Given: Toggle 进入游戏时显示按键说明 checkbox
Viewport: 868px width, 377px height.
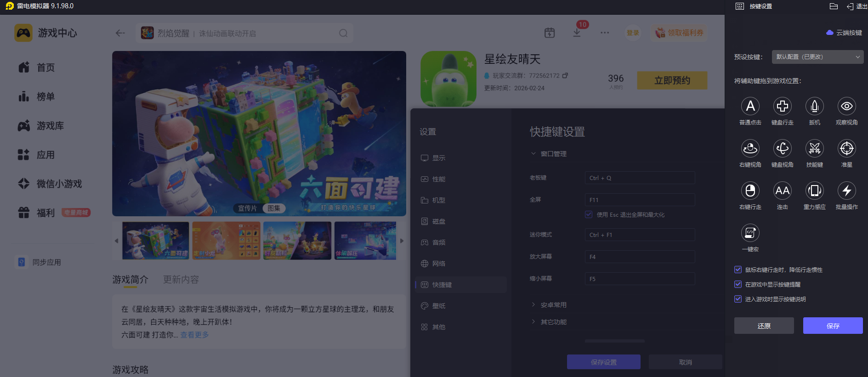Looking at the screenshot, I should pyautogui.click(x=738, y=299).
